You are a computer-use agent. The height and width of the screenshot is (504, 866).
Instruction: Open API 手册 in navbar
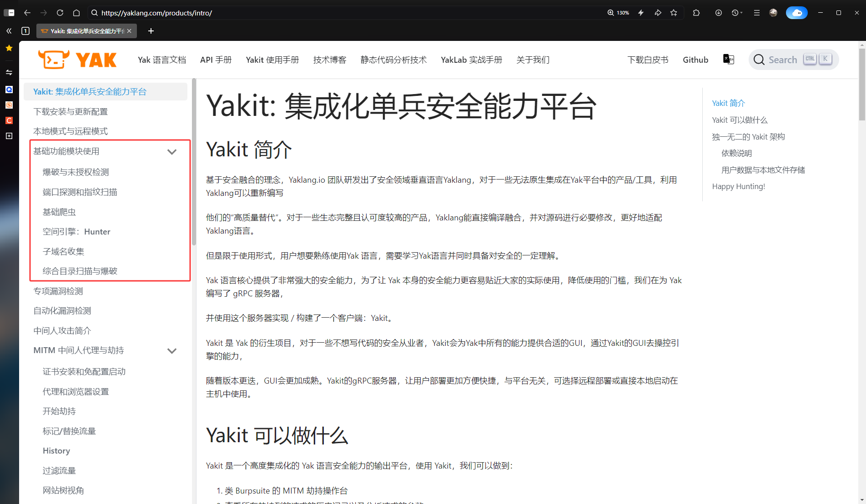[216, 60]
